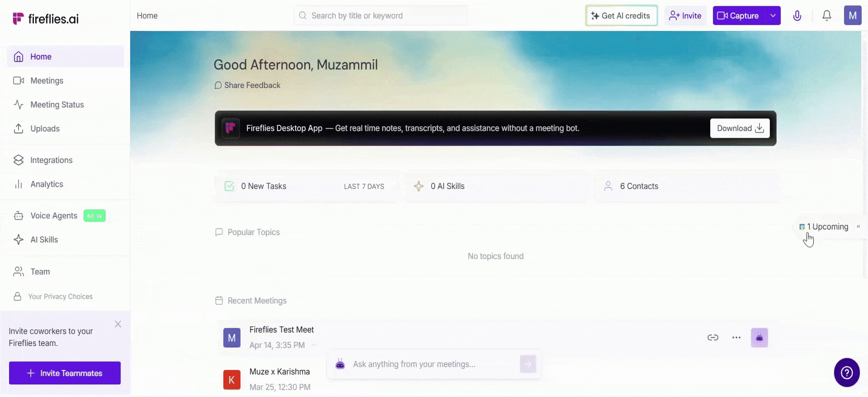868x397 pixels.
Task: Click the Invite Teammates button
Action: 65,373
